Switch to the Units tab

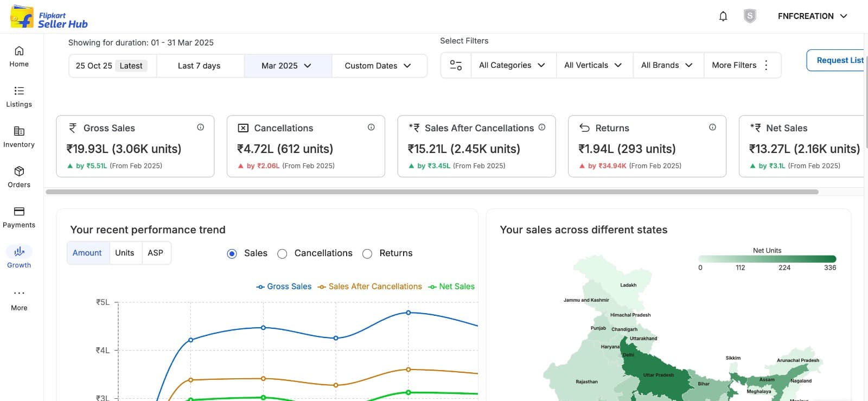click(124, 253)
